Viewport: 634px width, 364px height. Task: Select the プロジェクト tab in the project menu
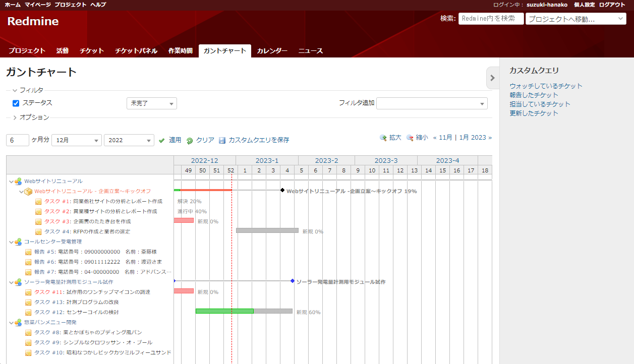pos(27,51)
